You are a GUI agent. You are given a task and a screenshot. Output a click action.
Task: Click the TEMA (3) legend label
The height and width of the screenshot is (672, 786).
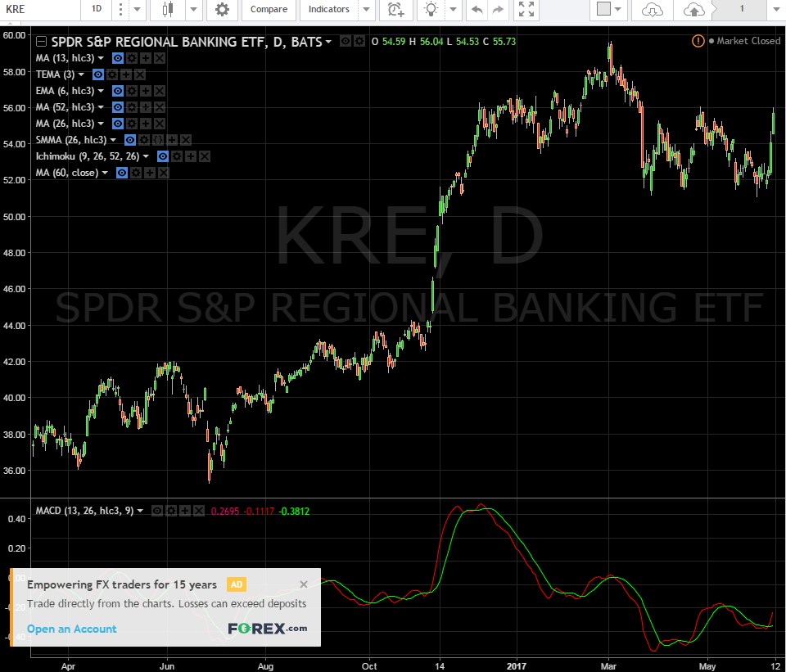(x=55, y=74)
